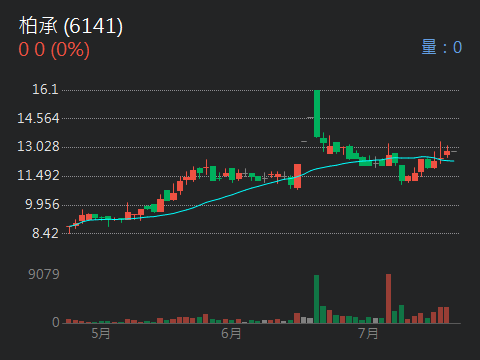Click the stock title 柏承 (6141)
Image resolution: width=480 pixels, height=360 pixels.
[71, 26]
